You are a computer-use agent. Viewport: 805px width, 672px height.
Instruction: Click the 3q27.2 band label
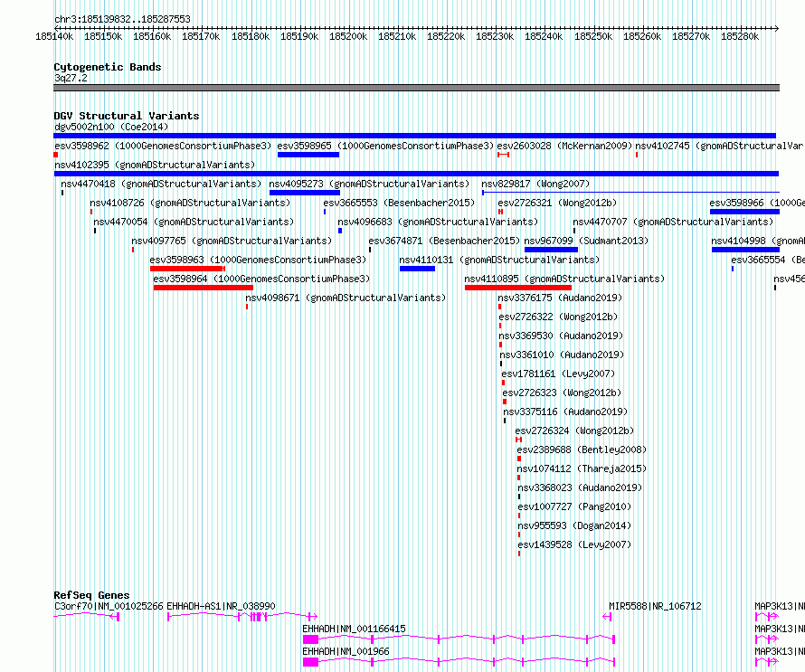(71, 78)
